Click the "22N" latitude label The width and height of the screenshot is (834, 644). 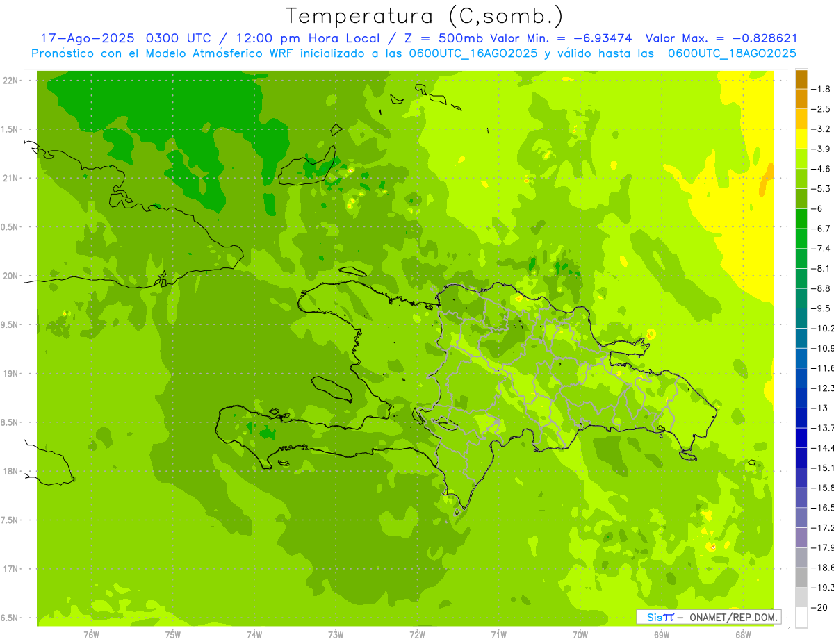coord(10,81)
